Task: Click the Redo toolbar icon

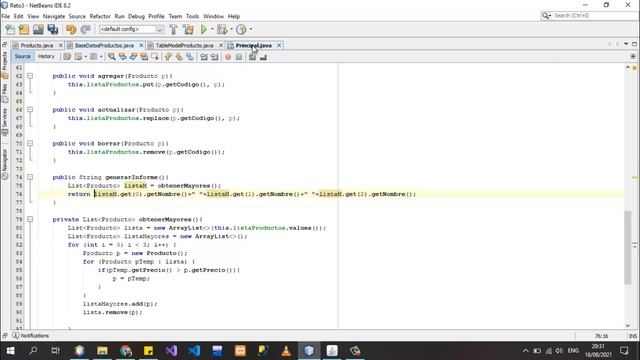Action: click(x=85, y=29)
